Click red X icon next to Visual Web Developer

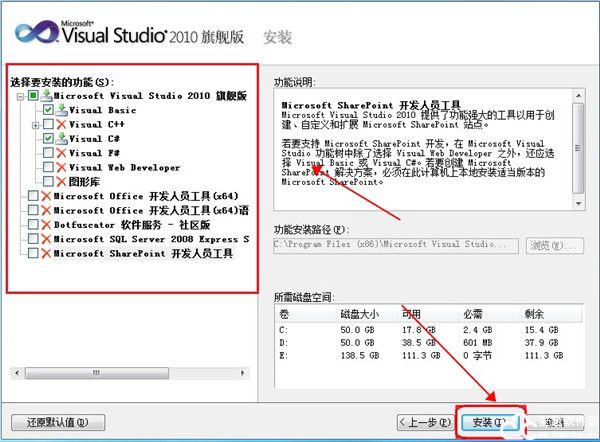pos(61,167)
